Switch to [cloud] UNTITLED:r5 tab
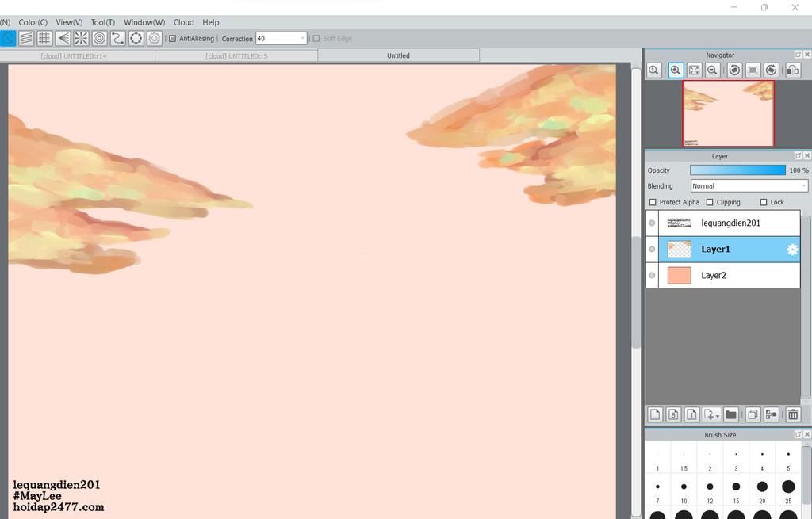812x519 pixels. point(236,56)
